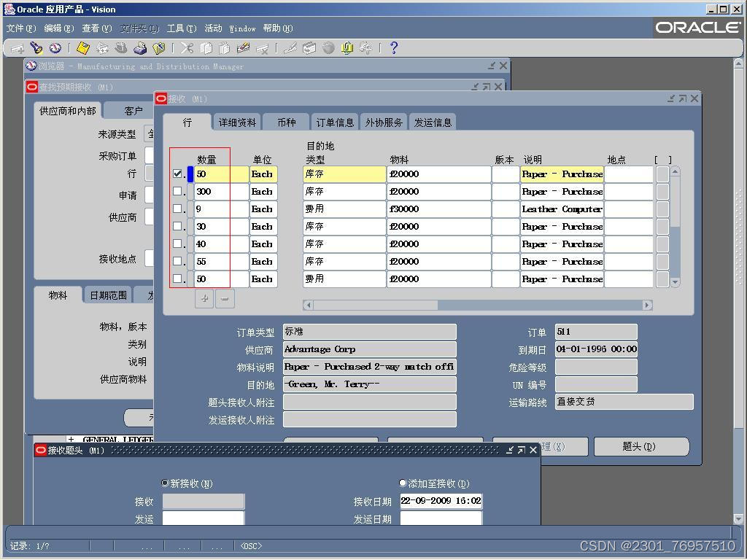
Task: Select 日期范围 tab in the background window
Action: [109, 295]
